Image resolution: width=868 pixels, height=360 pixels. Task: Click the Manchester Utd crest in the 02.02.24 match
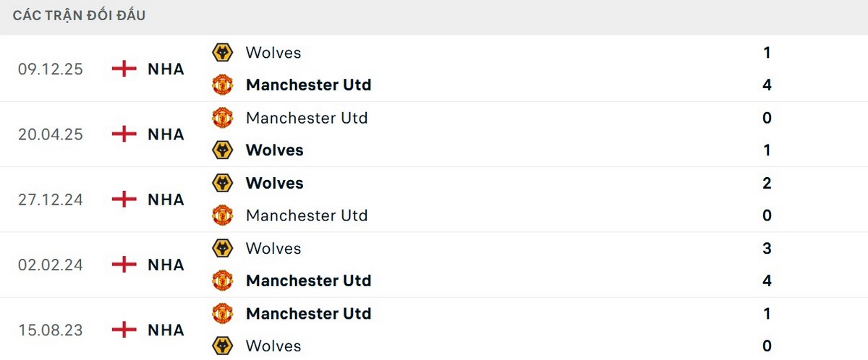(222, 280)
